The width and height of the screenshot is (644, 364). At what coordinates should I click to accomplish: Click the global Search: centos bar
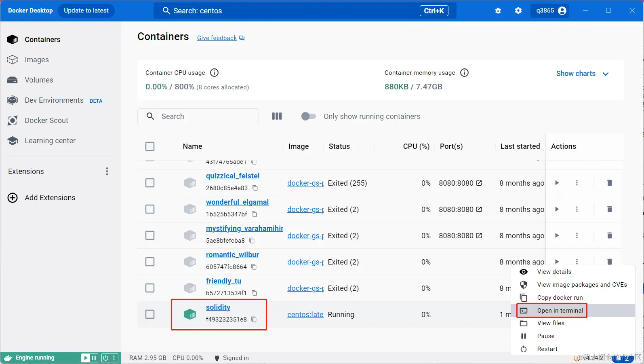click(305, 11)
